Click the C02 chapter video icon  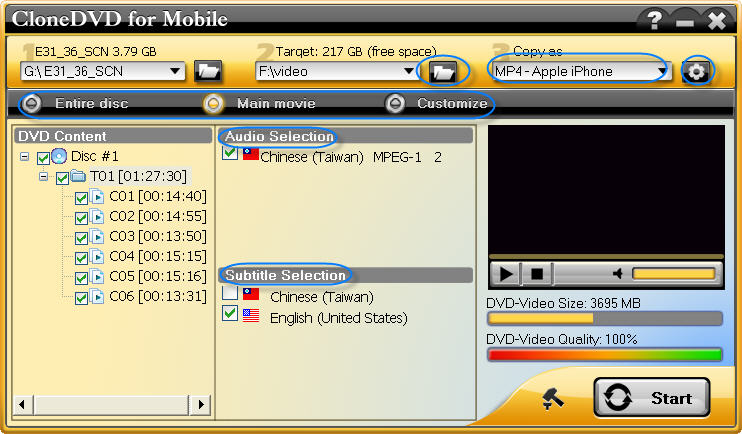click(x=97, y=216)
